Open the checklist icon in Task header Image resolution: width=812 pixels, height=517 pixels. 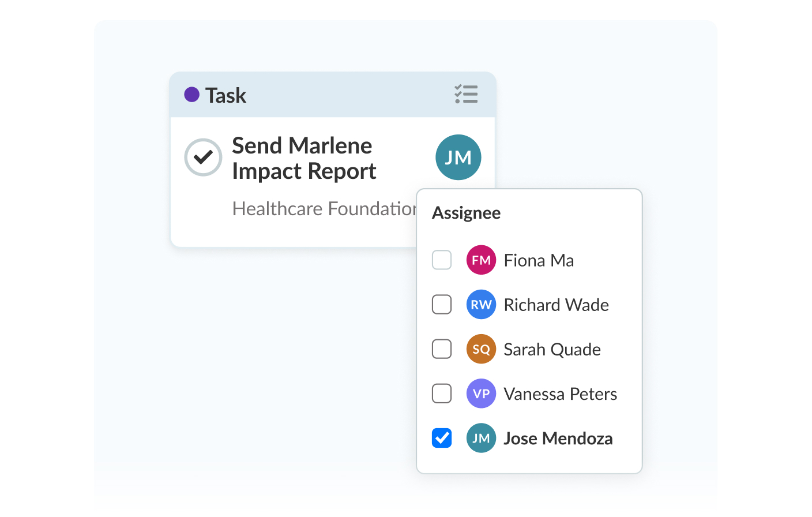[466, 94]
